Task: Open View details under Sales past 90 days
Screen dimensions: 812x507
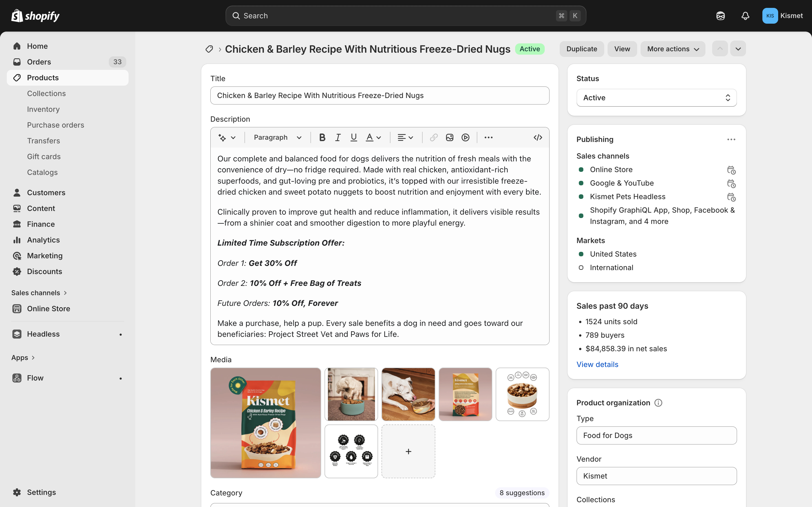Action: pyautogui.click(x=597, y=364)
